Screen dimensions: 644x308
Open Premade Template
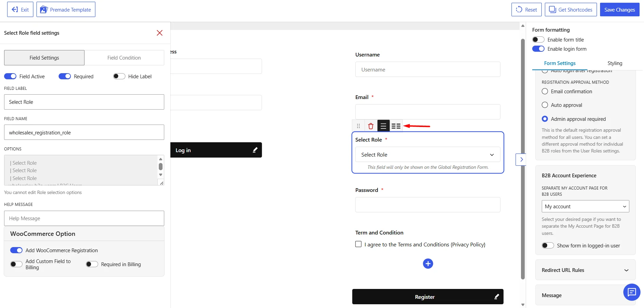pyautogui.click(x=66, y=10)
